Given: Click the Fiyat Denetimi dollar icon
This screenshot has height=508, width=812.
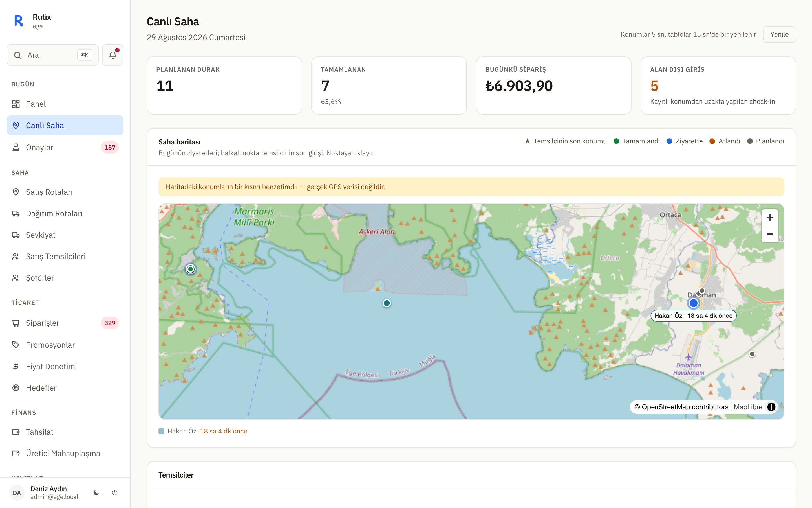Looking at the screenshot, I should pos(16,366).
